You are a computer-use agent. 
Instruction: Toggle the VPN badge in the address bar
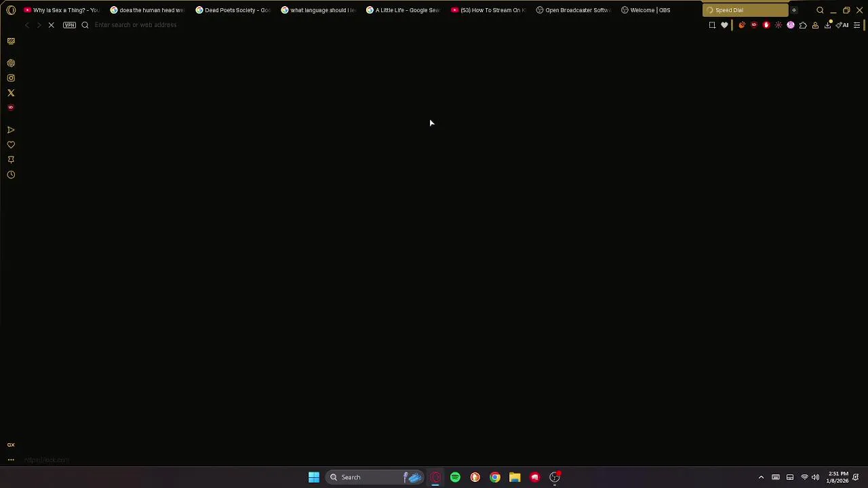click(69, 25)
